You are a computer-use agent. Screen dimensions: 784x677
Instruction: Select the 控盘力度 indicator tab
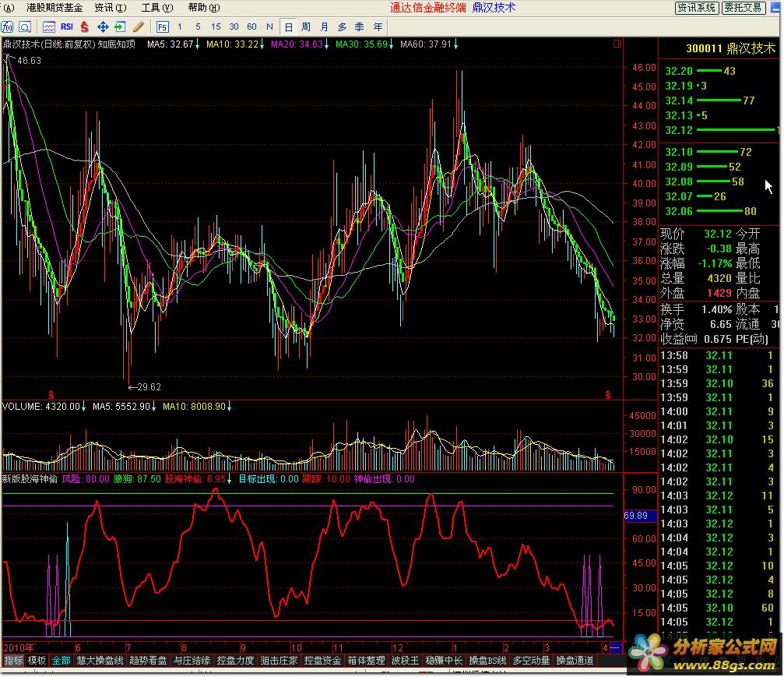[x=235, y=661]
